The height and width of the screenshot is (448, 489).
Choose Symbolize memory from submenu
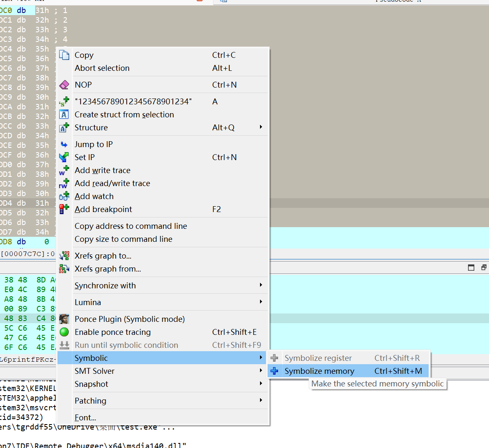coord(319,371)
